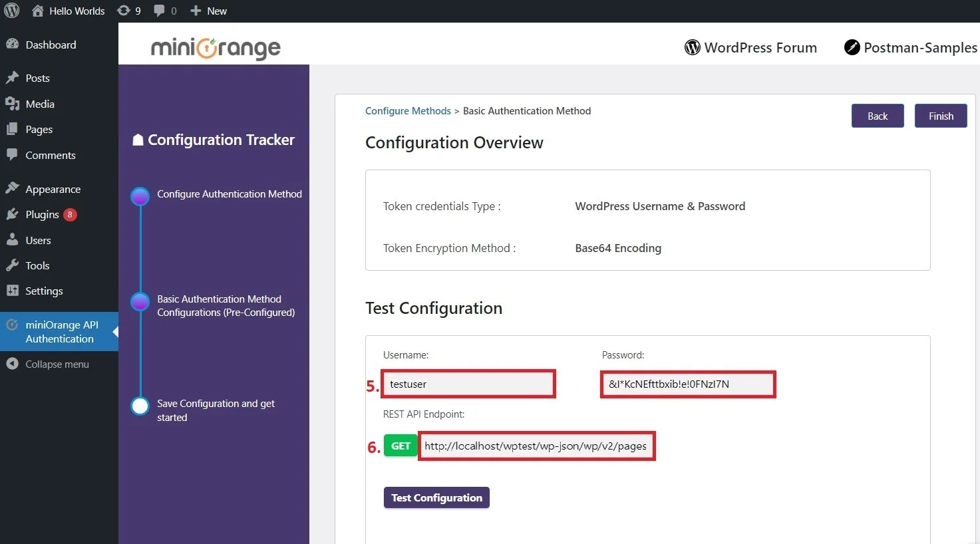Click the miniOrange API Authentication menu icon

pos(12,325)
